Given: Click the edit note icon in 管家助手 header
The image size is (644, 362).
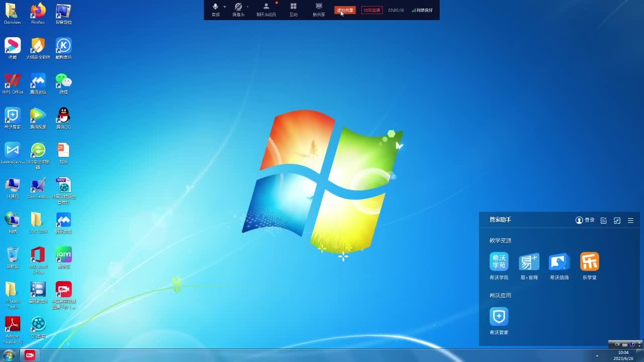Looking at the screenshot, I should coord(604,221).
